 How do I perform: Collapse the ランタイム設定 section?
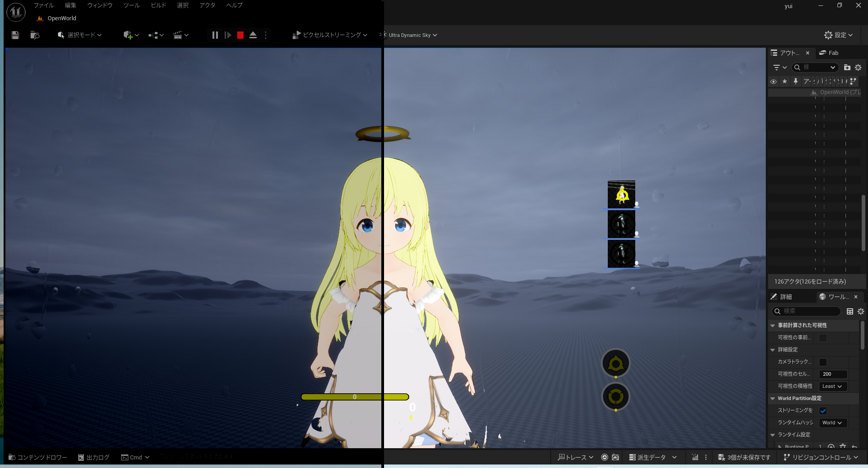pos(773,435)
